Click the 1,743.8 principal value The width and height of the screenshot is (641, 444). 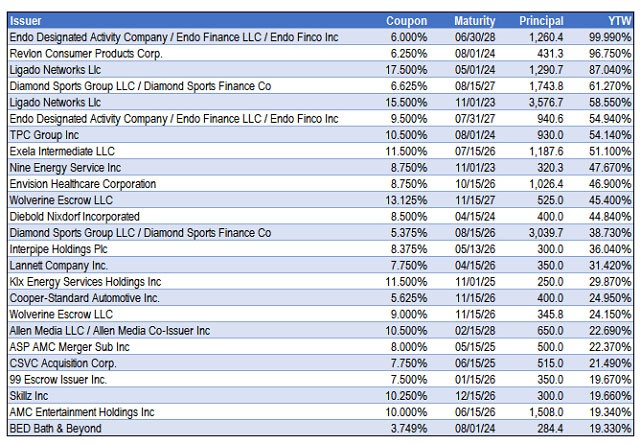[546, 86]
